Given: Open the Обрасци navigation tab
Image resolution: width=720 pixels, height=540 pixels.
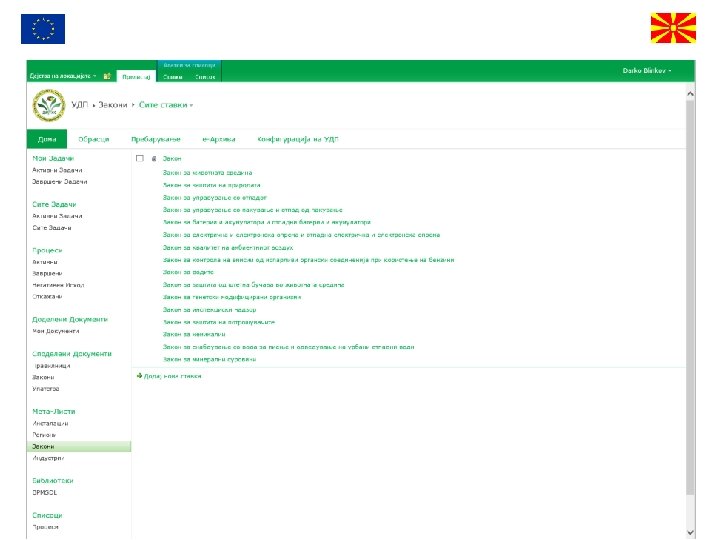Looking at the screenshot, I should [x=94, y=139].
